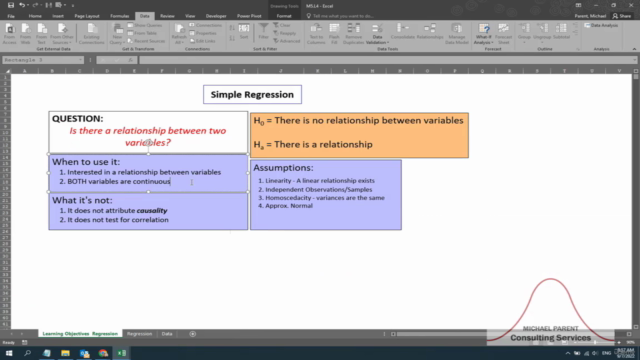Switch to the Data sheet tab
This screenshot has height=360, width=640.
point(167,334)
